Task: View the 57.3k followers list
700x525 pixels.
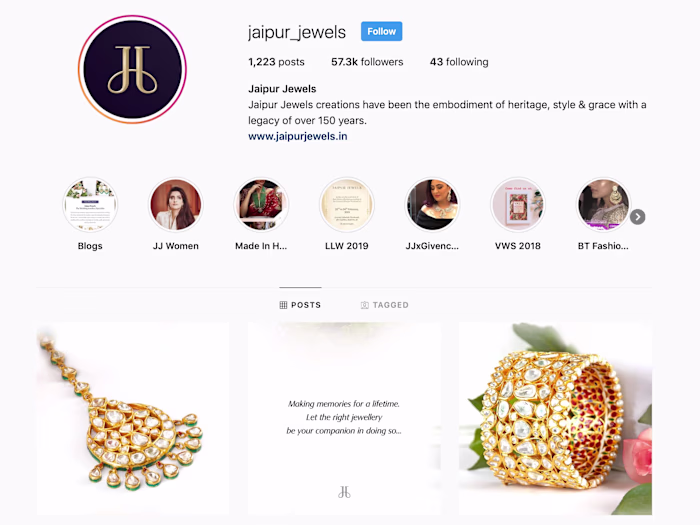Action: pos(367,62)
